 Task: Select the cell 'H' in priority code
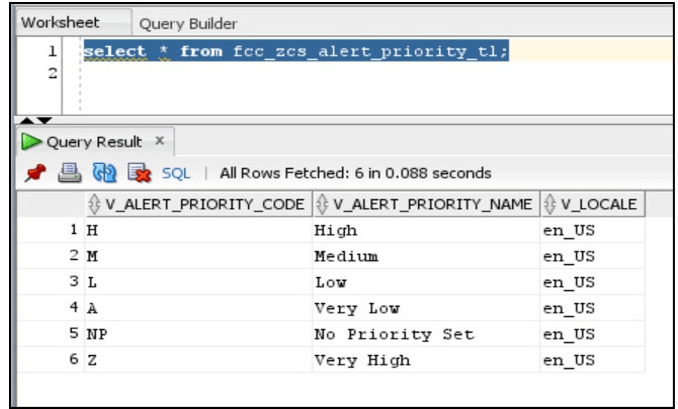click(198, 230)
